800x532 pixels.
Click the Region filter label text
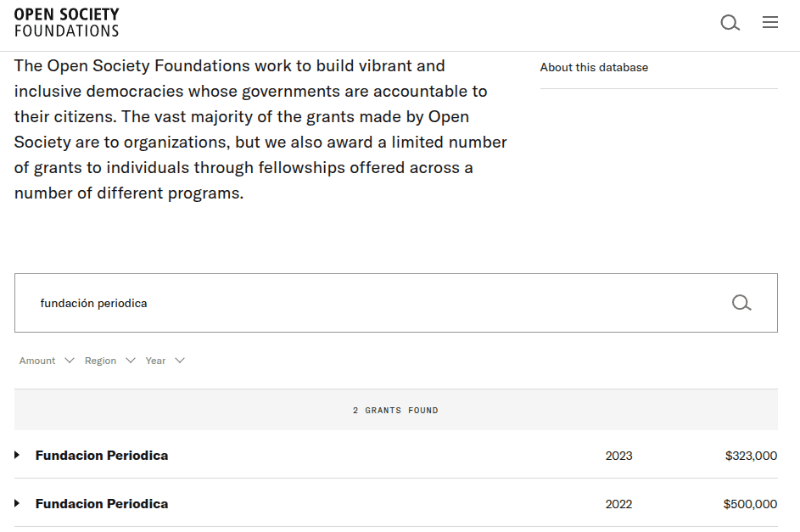coord(100,361)
